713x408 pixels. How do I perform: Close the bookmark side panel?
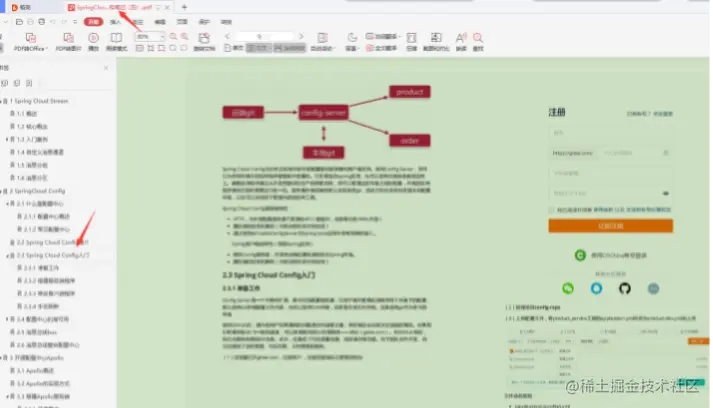pos(106,68)
